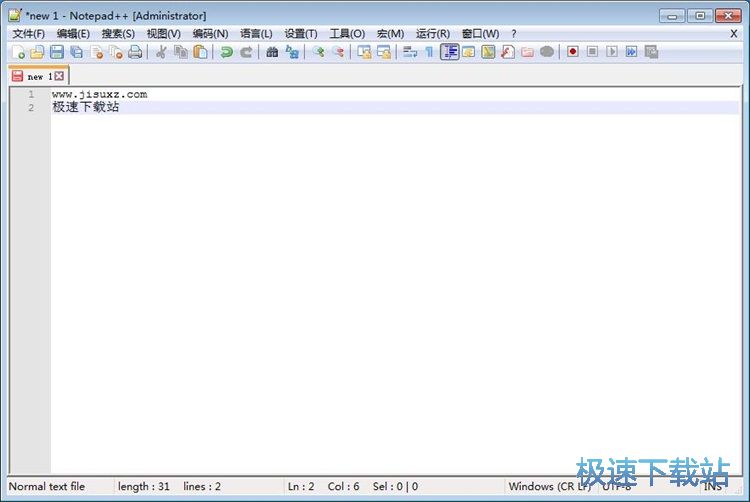The height and width of the screenshot is (502, 750).
Task: Show the Document Map panel
Action: (x=488, y=52)
